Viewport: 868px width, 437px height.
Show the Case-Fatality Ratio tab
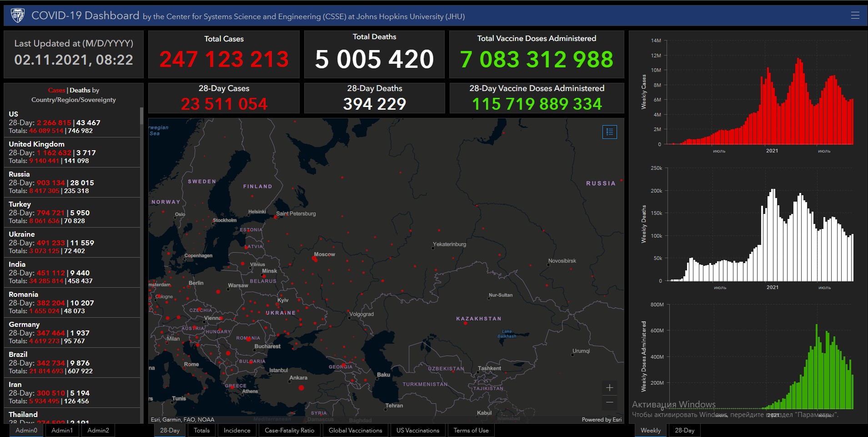289,430
